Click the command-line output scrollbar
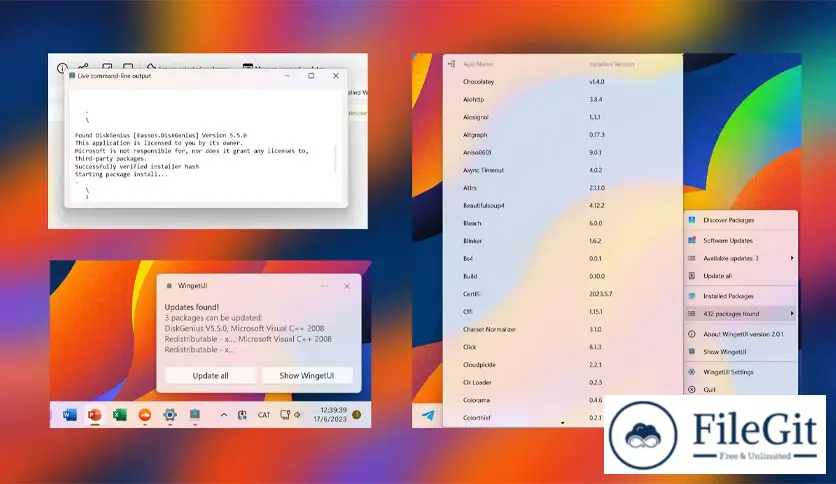Screen dimensions: 836x484 335,158
